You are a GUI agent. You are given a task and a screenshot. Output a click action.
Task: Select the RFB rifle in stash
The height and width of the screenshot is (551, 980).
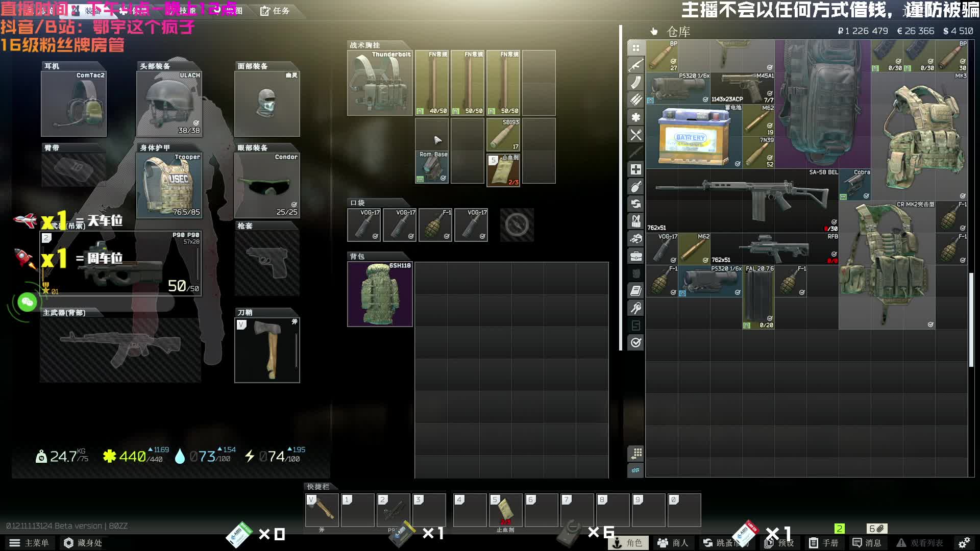coord(774,248)
